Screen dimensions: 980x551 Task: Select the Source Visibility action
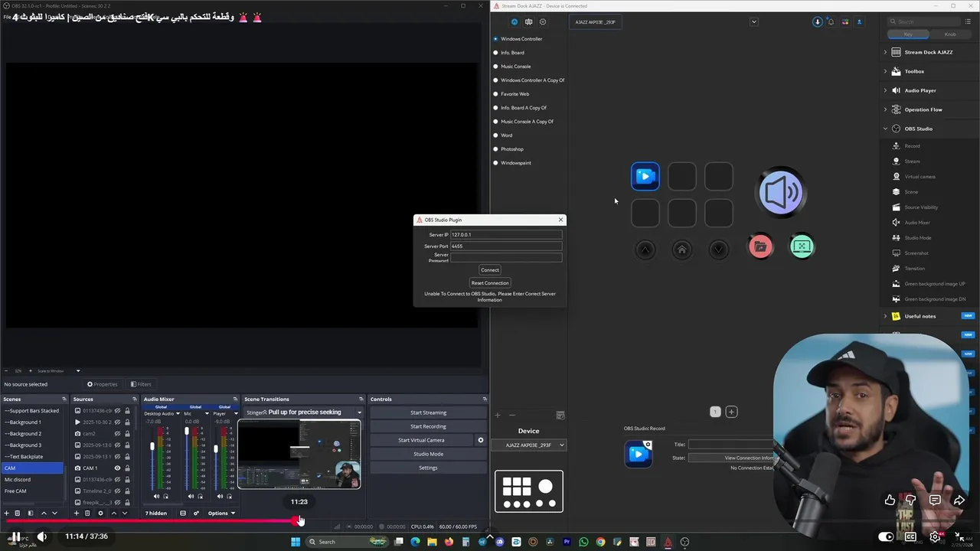pos(921,207)
